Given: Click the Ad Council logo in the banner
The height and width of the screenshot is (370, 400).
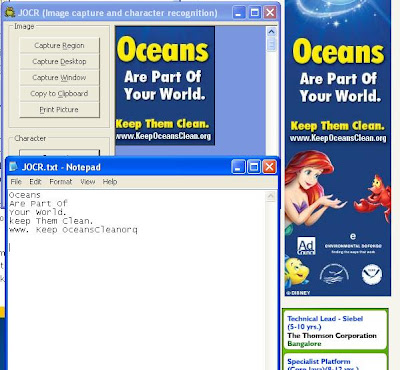Looking at the screenshot, I should 306,246.
